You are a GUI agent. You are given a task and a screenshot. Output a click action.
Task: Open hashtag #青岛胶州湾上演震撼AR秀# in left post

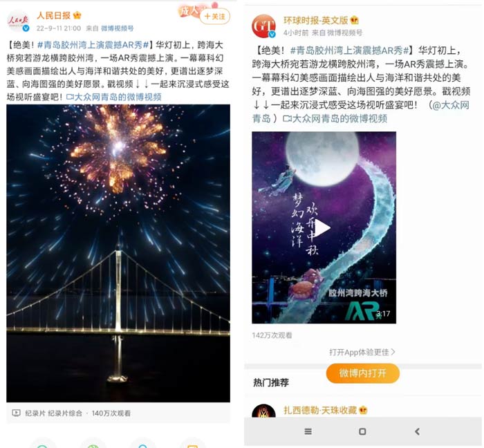point(93,45)
